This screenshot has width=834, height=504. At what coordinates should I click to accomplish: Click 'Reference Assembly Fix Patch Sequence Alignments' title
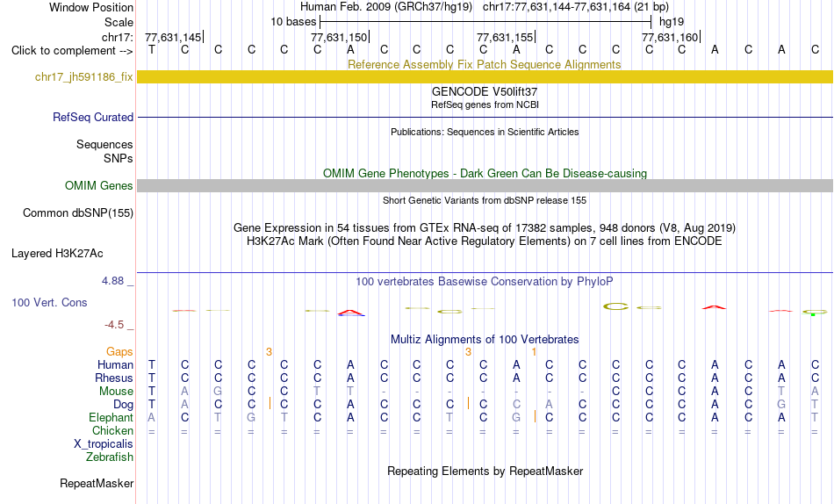pos(485,64)
